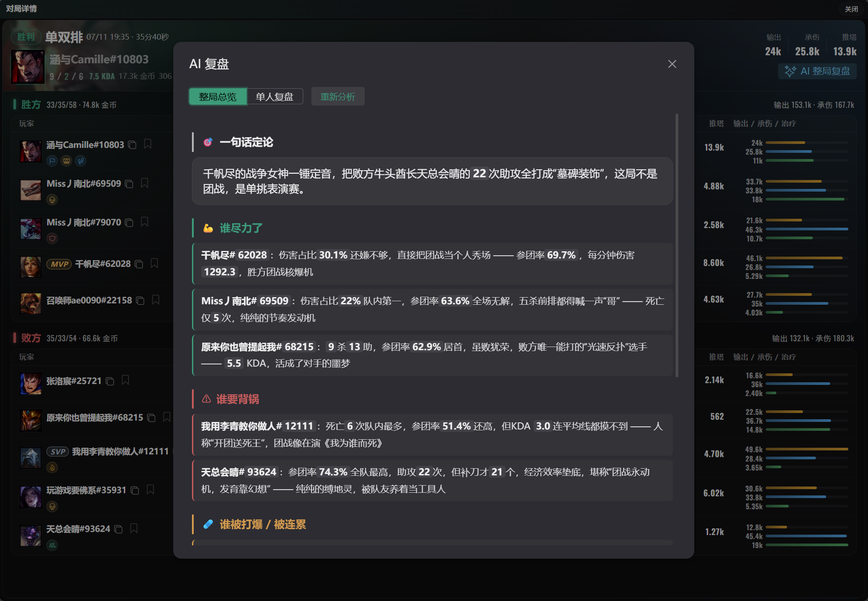Bookmark player 张洛宸#25721

point(126,380)
